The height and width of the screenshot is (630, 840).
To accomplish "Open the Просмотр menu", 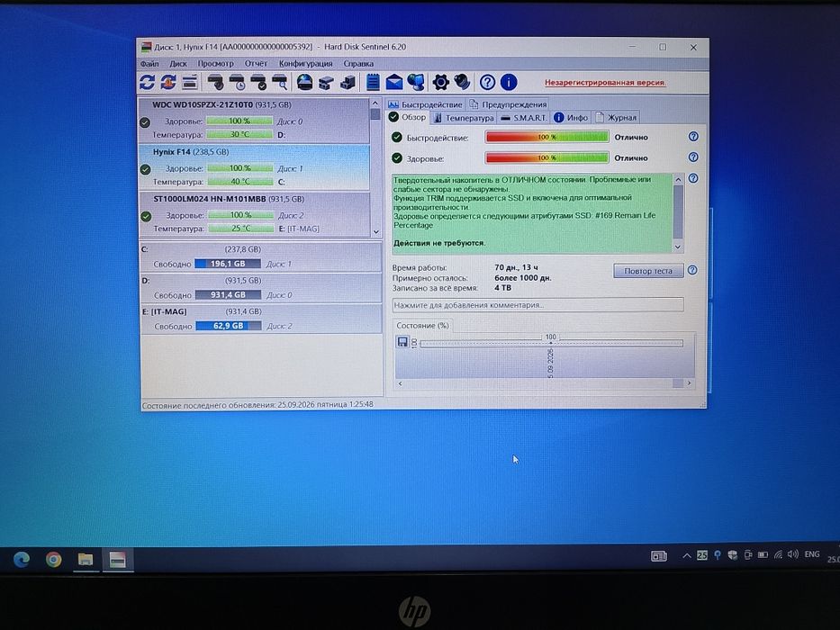I will click(x=215, y=64).
